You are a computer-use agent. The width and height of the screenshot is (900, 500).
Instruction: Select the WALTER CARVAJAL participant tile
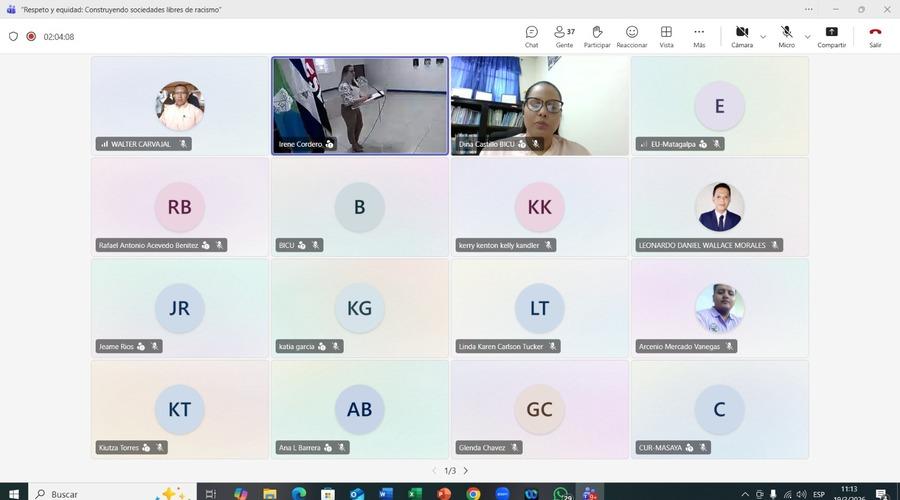coord(180,105)
